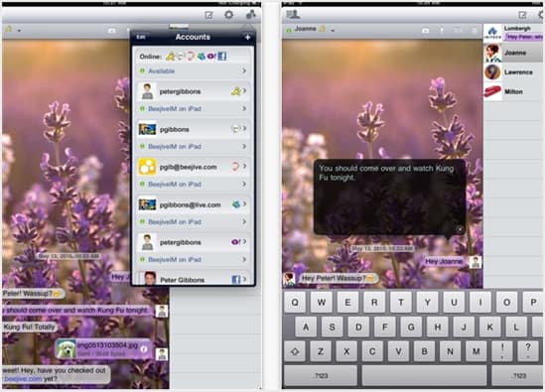Tap the Q key on the keyboard
545x392 pixels.
click(x=295, y=302)
